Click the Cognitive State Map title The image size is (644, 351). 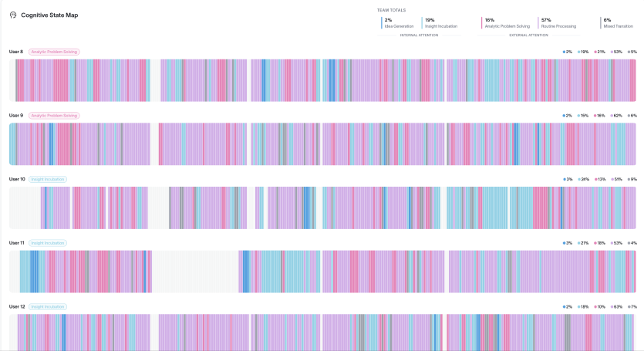click(49, 15)
